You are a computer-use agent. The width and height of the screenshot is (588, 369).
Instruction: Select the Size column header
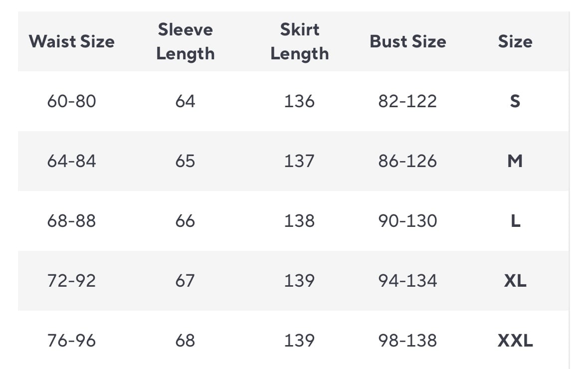515,41
